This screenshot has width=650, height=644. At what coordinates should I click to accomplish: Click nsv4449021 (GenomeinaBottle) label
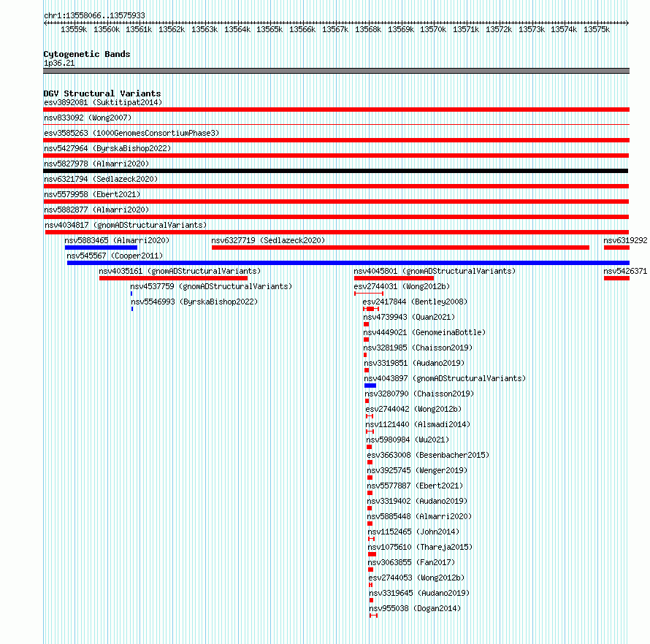pyautogui.click(x=424, y=332)
